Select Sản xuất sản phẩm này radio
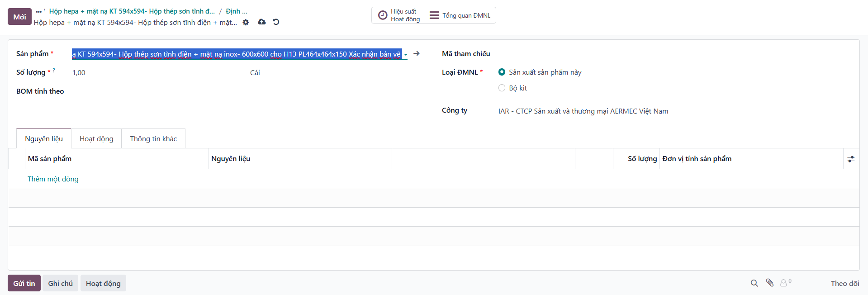Viewport: 868px width, 295px height. click(502, 72)
